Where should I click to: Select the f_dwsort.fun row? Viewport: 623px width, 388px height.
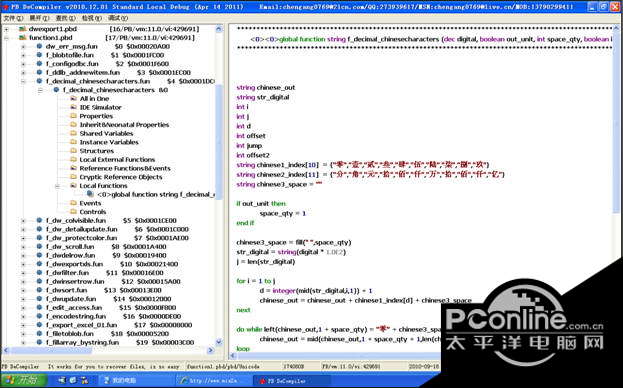point(104,290)
